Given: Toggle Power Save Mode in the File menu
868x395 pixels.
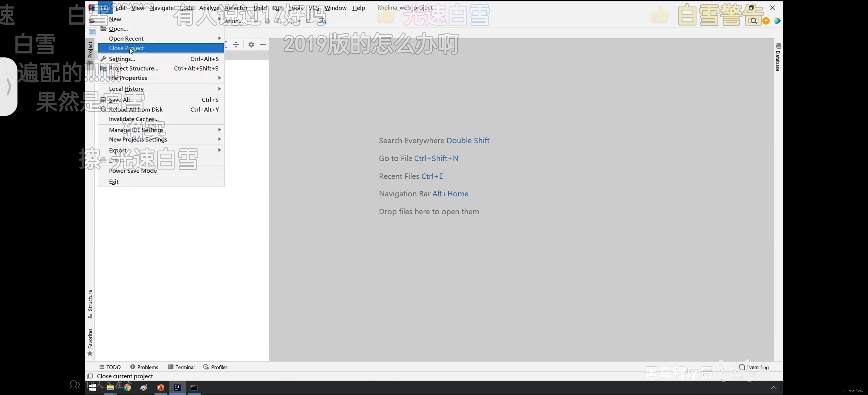Looking at the screenshot, I should click(161, 171).
